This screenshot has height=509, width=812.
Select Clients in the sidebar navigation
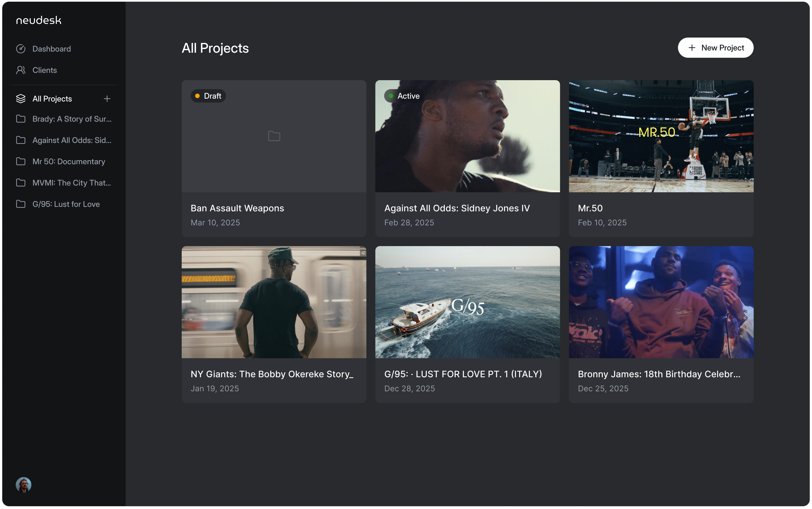pos(44,70)
